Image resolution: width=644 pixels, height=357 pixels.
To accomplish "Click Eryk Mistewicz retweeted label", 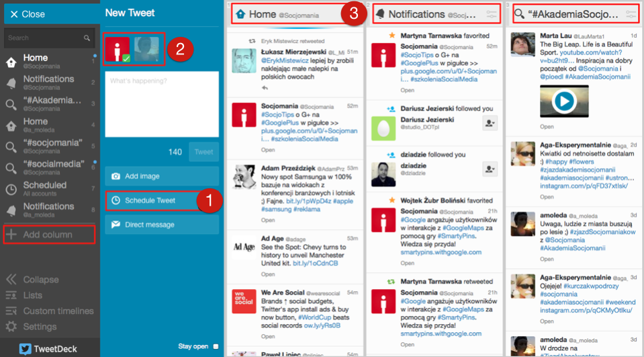I will pyautogui.click(x=293, y=41).
